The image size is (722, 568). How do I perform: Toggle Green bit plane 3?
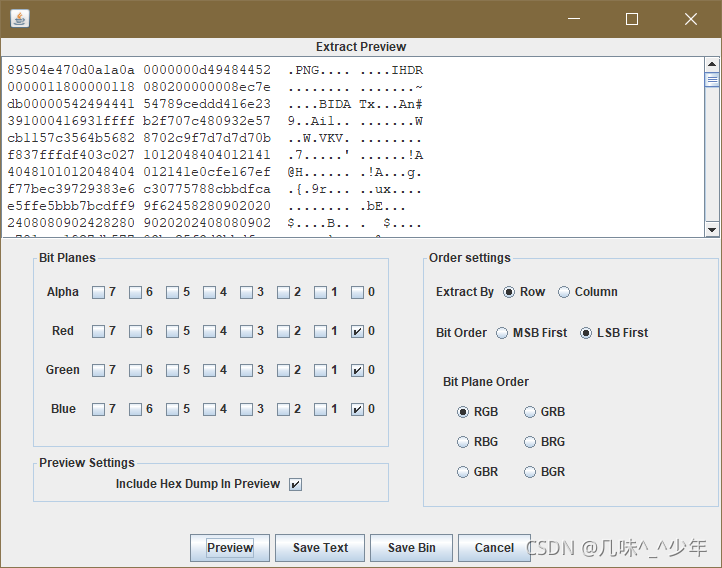click(x=246, y=371)
